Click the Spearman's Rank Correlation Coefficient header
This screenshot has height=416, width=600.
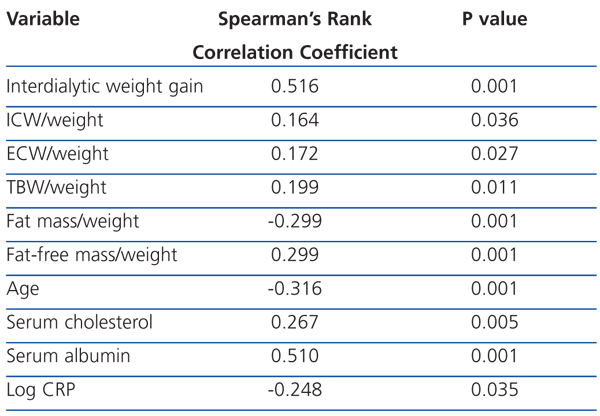click(x=294, y=35)
